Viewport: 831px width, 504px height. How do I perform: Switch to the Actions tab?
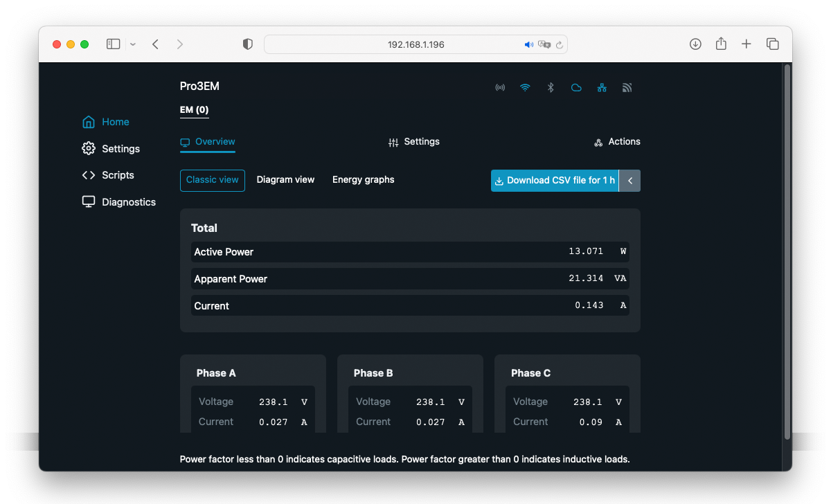pyautogui.click(x=617, y=142)
